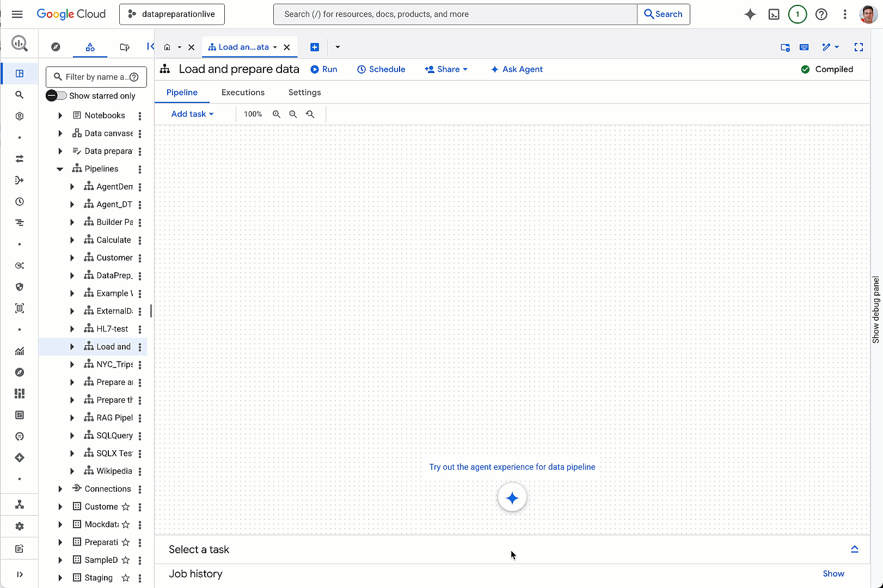883x588 pixels.
Task: Collapse the Pipelines tree section
Action: 60,169
